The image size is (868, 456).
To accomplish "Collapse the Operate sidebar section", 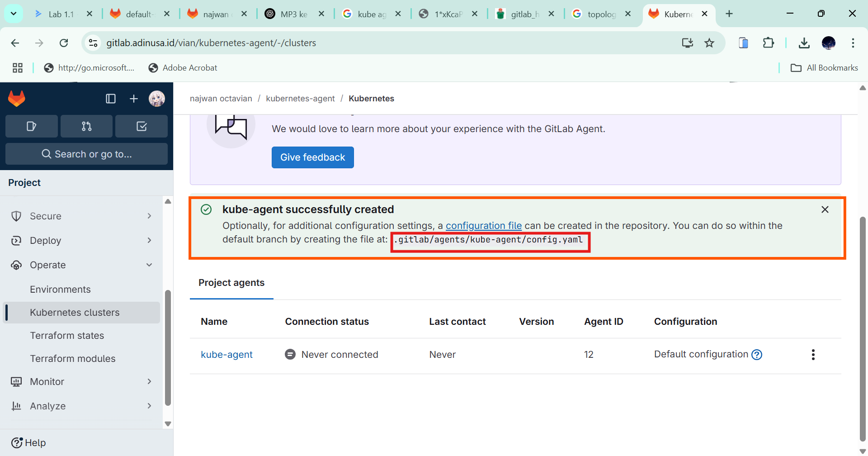I will (81, 265).
